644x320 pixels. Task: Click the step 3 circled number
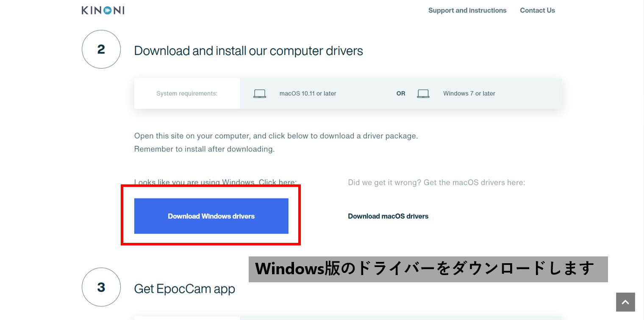(101, 287)
